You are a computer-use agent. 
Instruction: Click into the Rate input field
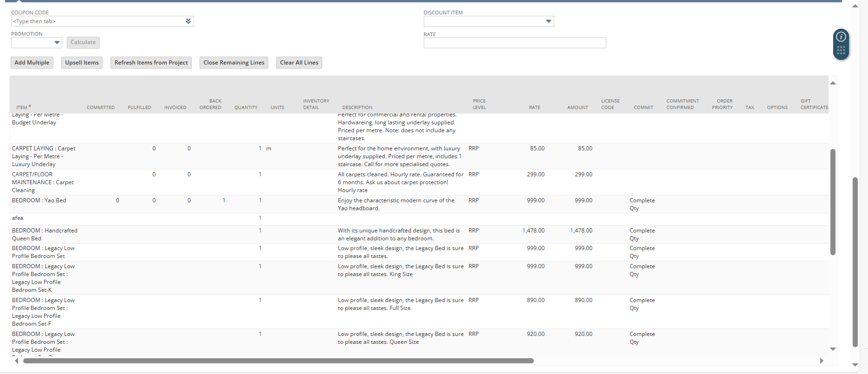pyautogui.click(x=514, y=43)
